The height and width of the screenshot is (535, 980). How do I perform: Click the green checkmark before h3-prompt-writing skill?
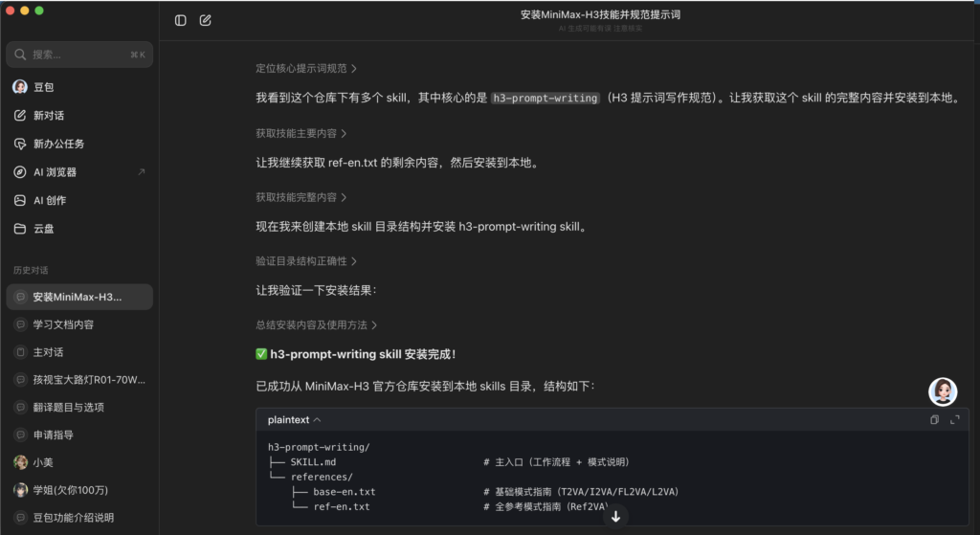point(261,354)
